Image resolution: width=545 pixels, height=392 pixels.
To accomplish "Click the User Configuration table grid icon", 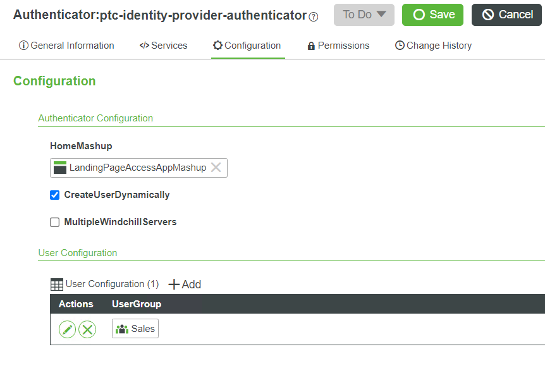I will pyautogui.click(x=57, y=285).
